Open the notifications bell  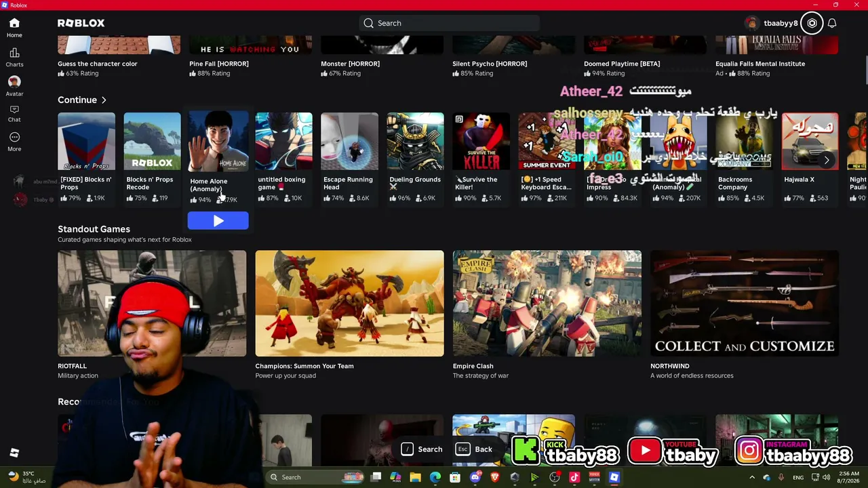coord(832,23)
